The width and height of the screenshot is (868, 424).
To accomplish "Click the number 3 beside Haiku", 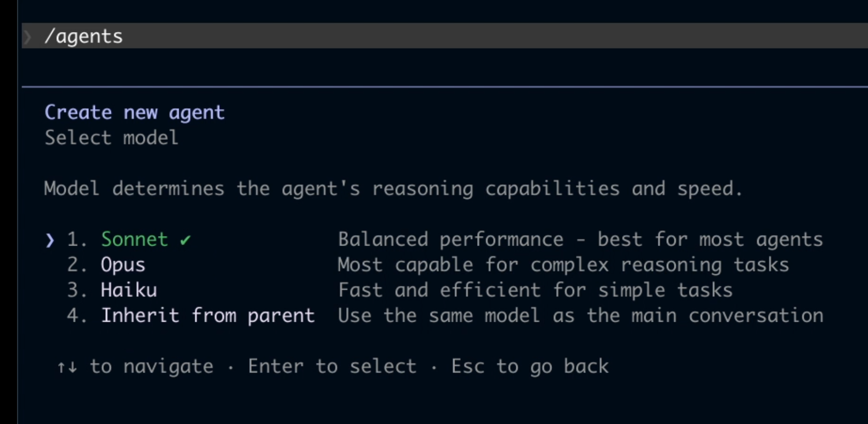I will click(77, 290).
